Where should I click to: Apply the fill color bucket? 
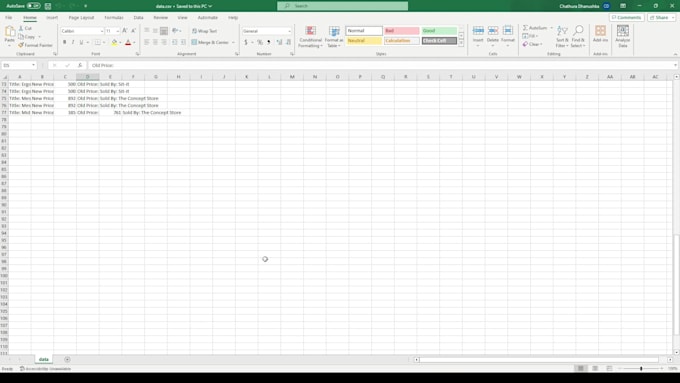(x=114, y=43)
